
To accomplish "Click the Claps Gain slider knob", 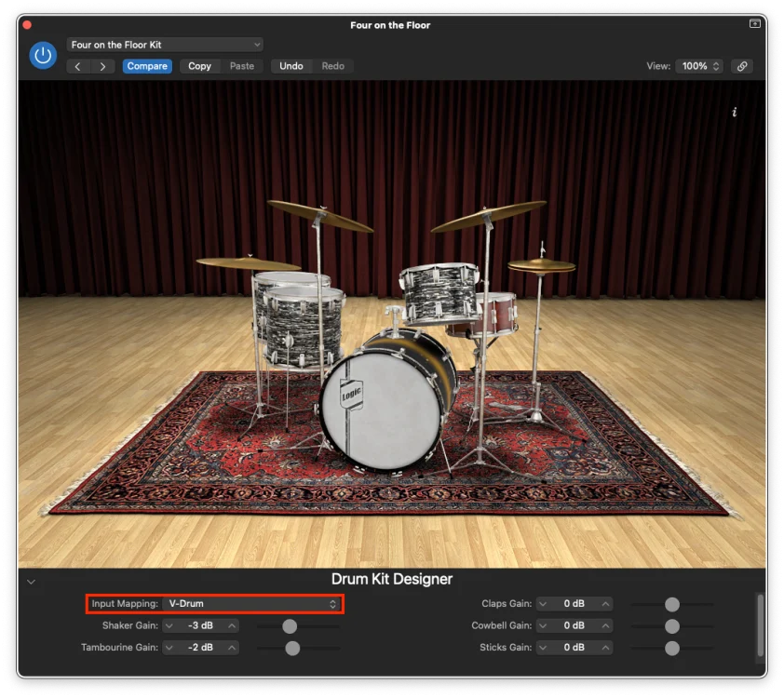I will pyautogui.click(x=672, y=604).
